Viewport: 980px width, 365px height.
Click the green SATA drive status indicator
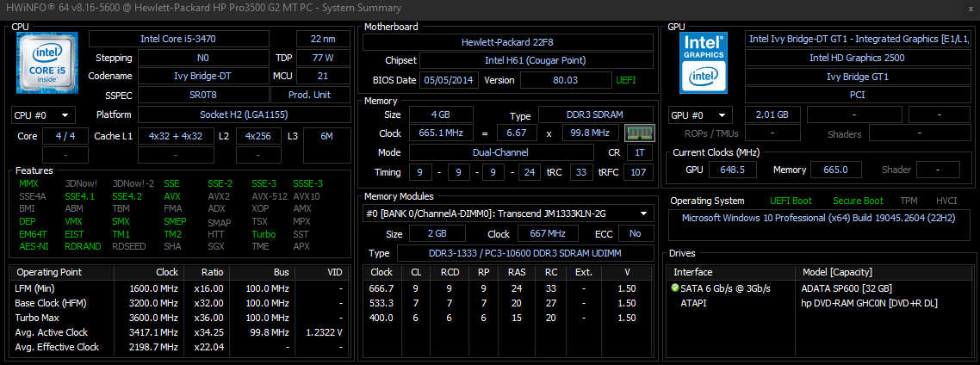(x=675, y=288)
